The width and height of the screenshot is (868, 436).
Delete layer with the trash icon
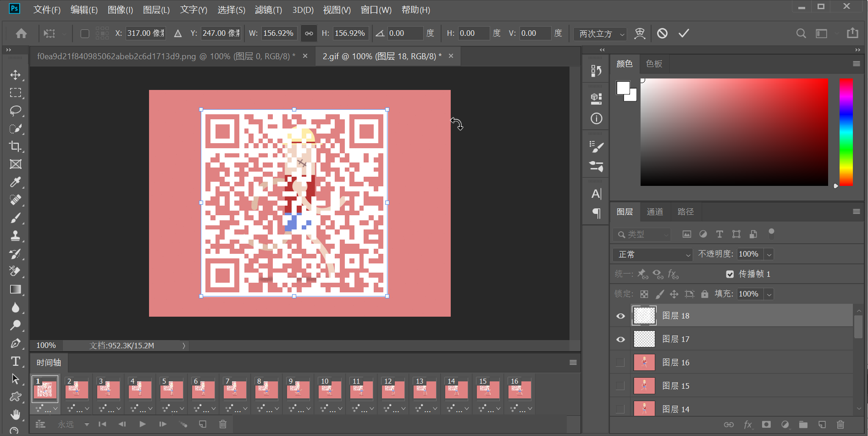pyautogui.click(x=840, y=425)
